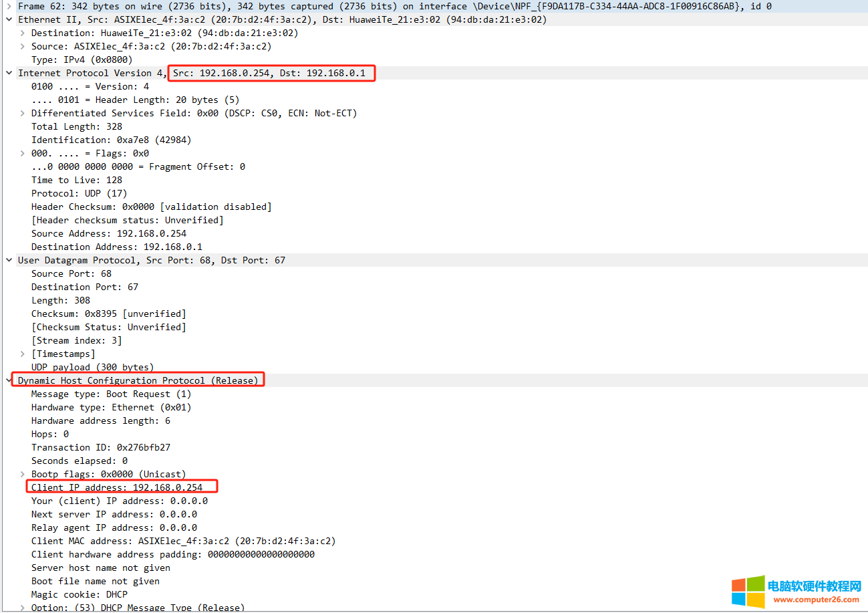Image resolution: width=868 pixels, height=613 pixels.
Task: Select Relay agent IP address row
Action: (x=114, y=527)
